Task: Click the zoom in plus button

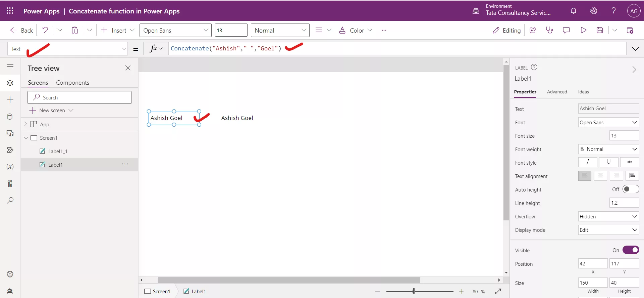Action: [x=461, y=291]
